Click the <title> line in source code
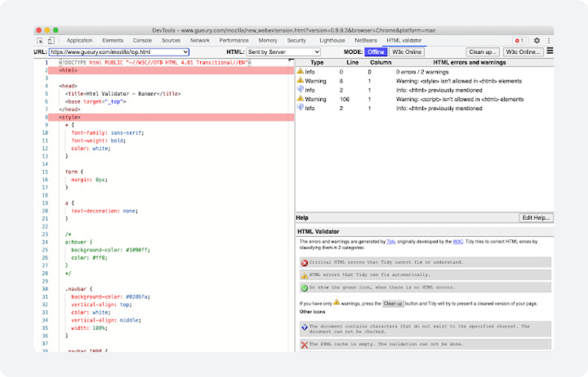This screenshot has height=377, width=588. pyautogui.click(x=123, y=94)
